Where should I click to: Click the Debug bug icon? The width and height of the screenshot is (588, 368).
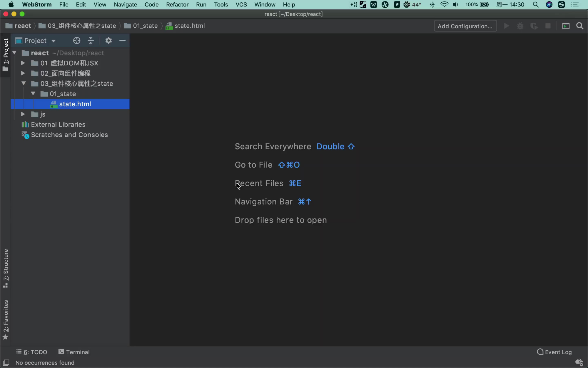point(520,26)
